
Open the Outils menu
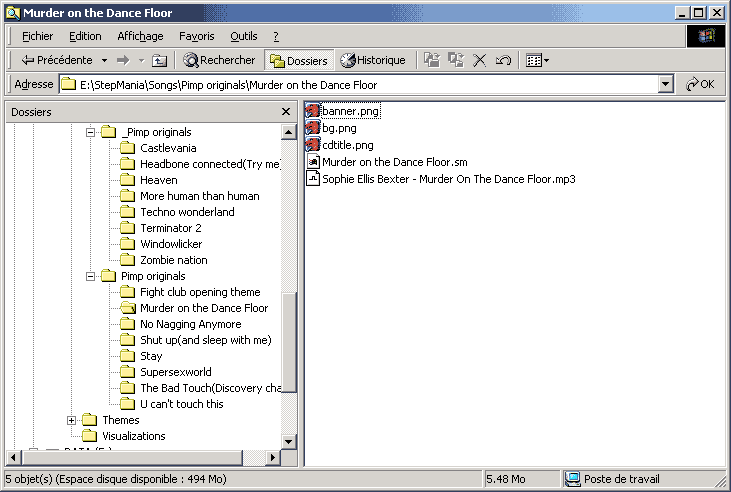point(244,36)
